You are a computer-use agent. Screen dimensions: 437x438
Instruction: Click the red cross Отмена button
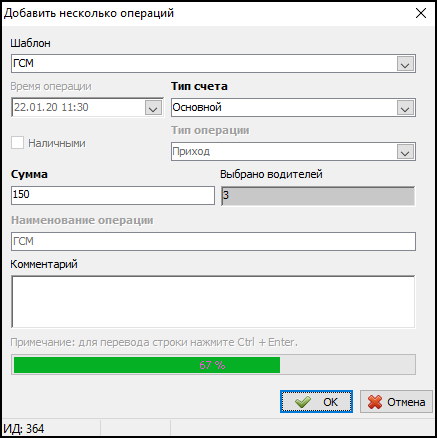click(396, 402)
